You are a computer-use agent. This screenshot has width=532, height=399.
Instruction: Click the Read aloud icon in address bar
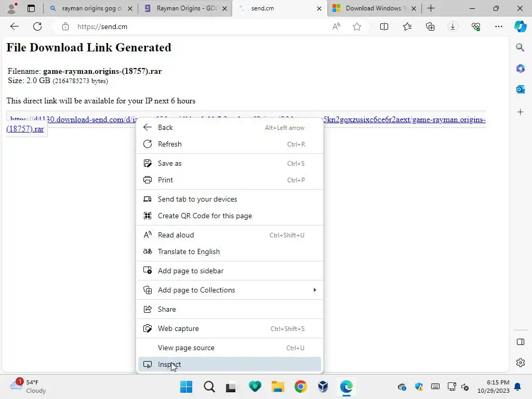[x=336, y=26]
